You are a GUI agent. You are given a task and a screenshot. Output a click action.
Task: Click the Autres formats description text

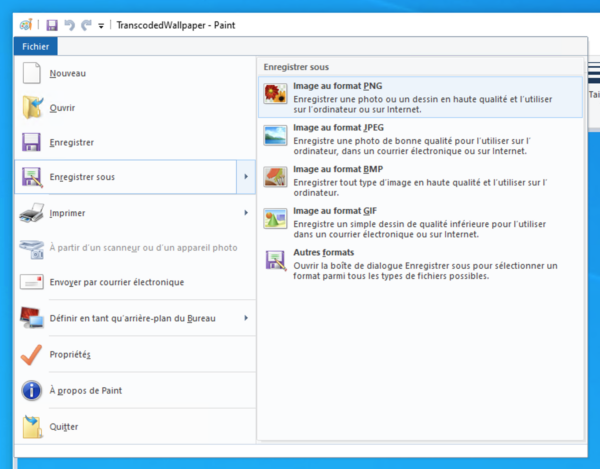pos(426,270)
